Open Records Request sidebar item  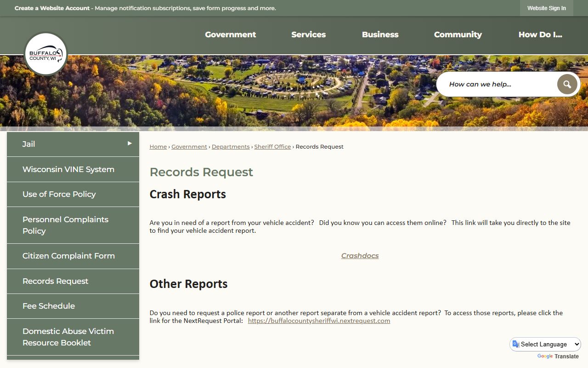pos(73,281)
